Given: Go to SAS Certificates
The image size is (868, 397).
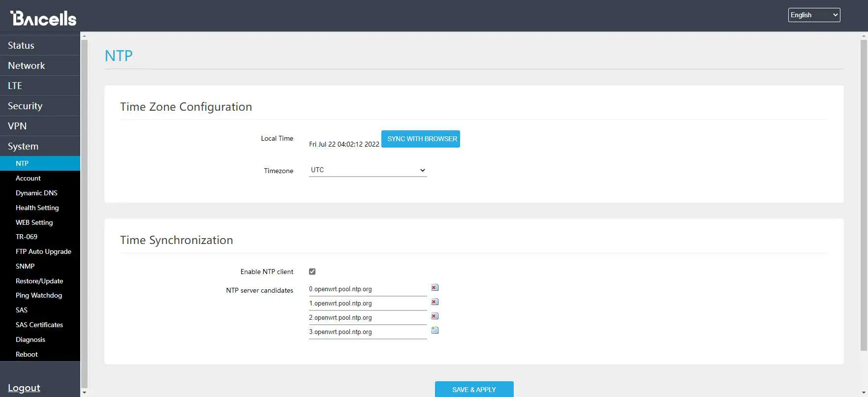Looking at the screenshot, I should point(40,325).
